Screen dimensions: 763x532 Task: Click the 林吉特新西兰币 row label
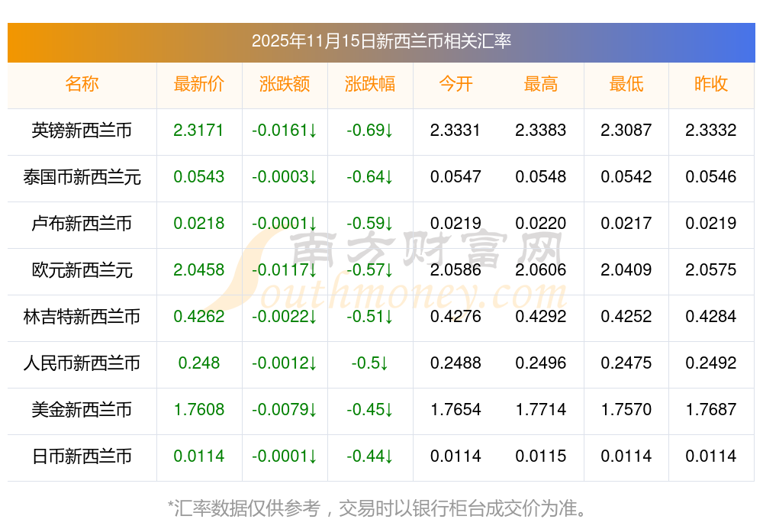click(x=82, y=317)
